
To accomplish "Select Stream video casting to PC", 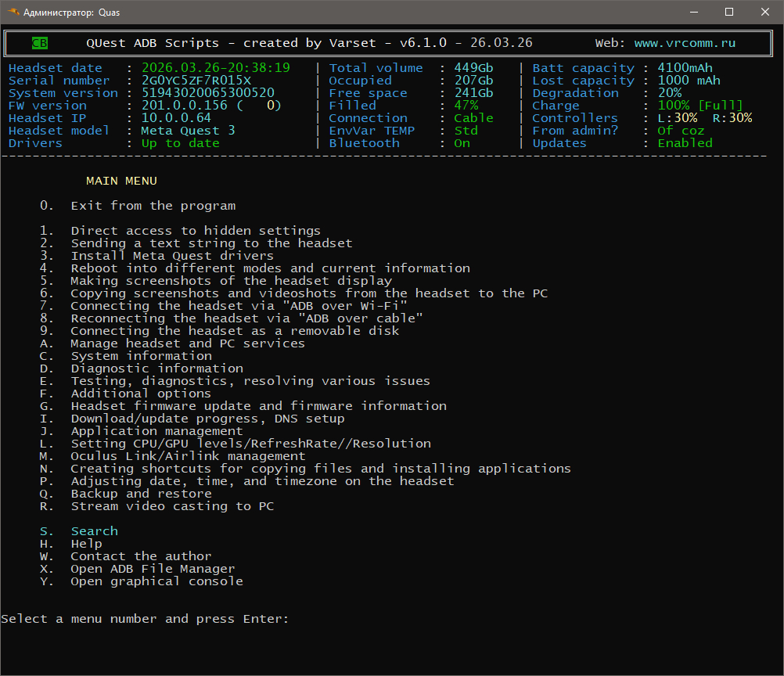I will coord(157,506).
